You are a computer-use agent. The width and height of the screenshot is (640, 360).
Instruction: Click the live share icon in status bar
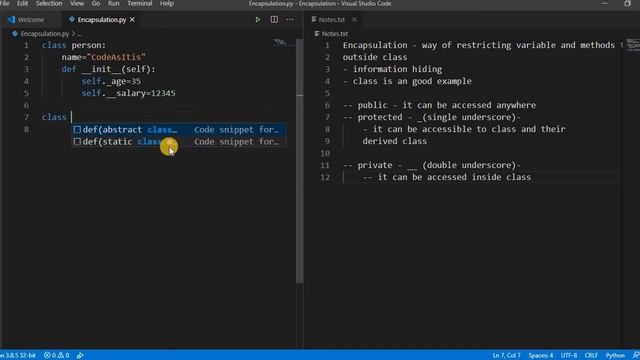click(80, 356)
